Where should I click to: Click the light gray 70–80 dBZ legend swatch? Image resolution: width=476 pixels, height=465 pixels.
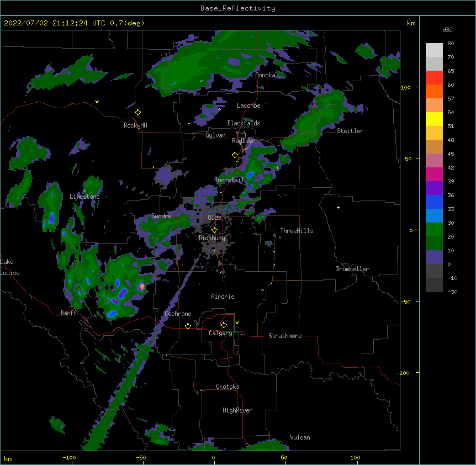434,50
